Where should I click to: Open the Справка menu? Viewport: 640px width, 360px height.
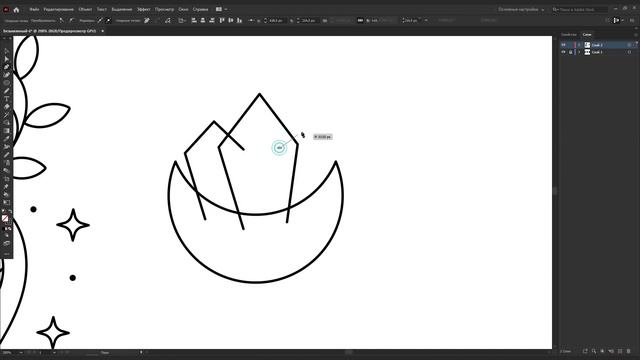(x=200, y=9)
